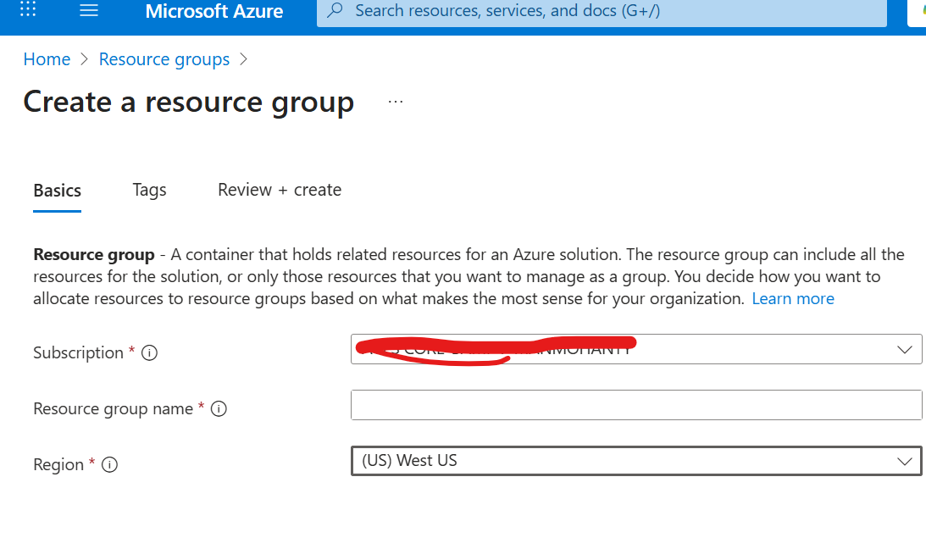Click the 'Create a resource group' heading
The width and height of the screenshot is (926, 560).
(188, 102)
